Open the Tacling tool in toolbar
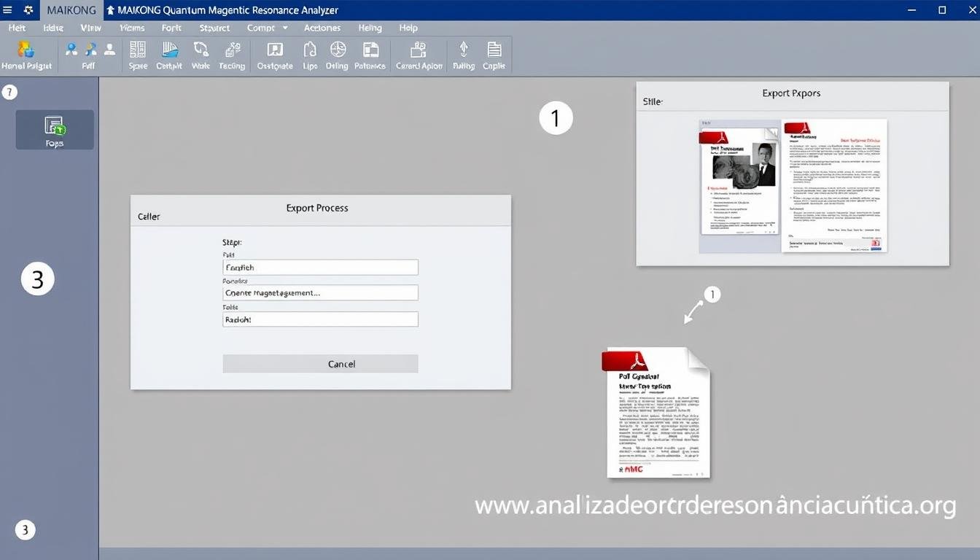This screenshot has width=980, height=560. coord(232,50)
